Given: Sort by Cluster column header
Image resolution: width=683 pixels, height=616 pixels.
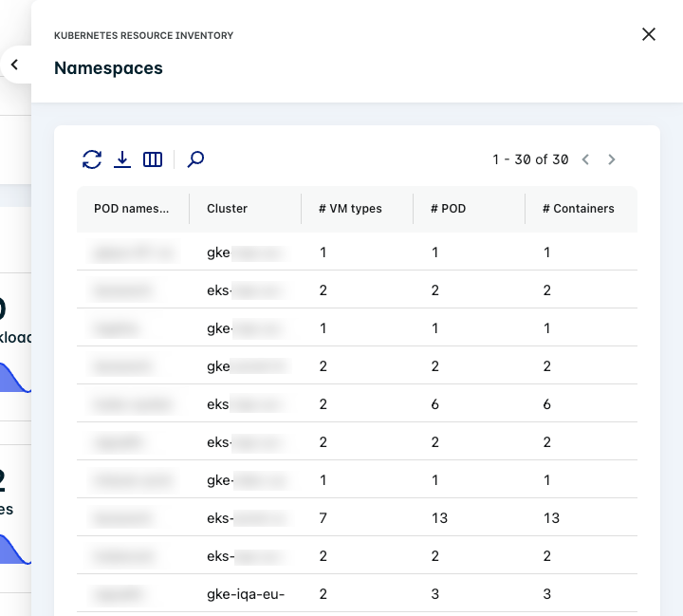Looking at the screenshot, I should (227, 209).
